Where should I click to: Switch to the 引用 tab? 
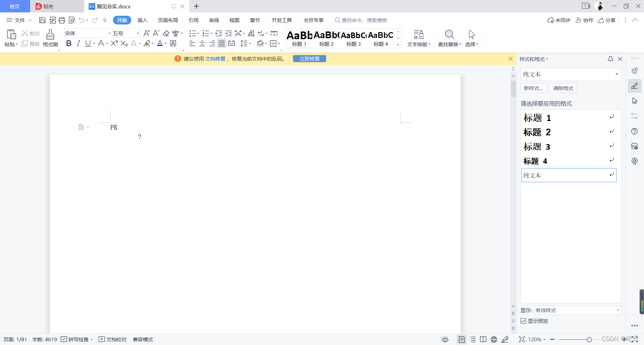click(x=194, y=20)
